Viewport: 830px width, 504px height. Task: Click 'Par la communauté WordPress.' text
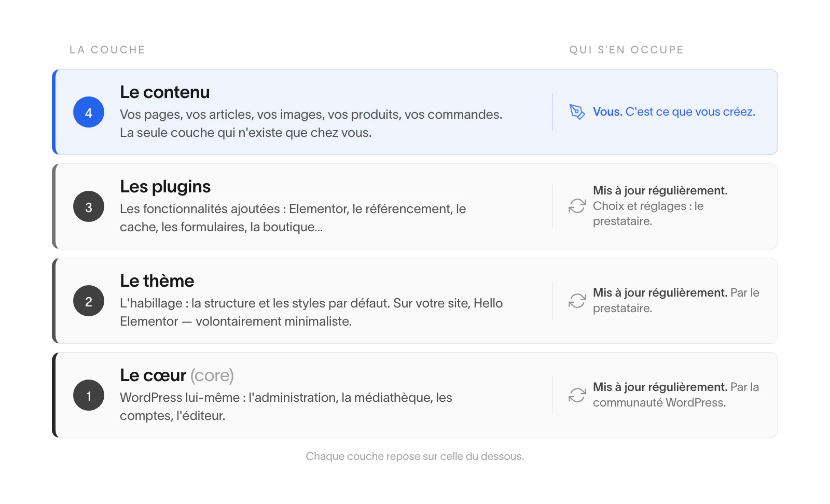tap(676, 395)
